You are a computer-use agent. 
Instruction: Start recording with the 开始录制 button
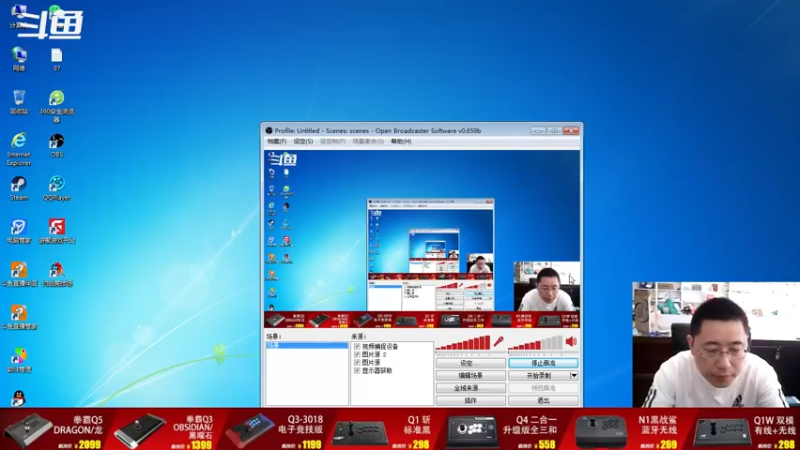coord(539,376)
